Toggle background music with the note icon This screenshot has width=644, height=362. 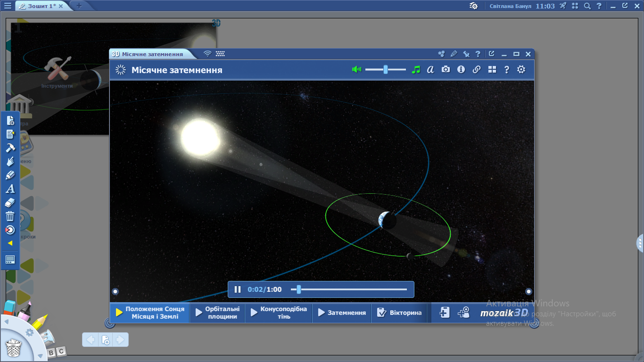(x=415, y=69)
